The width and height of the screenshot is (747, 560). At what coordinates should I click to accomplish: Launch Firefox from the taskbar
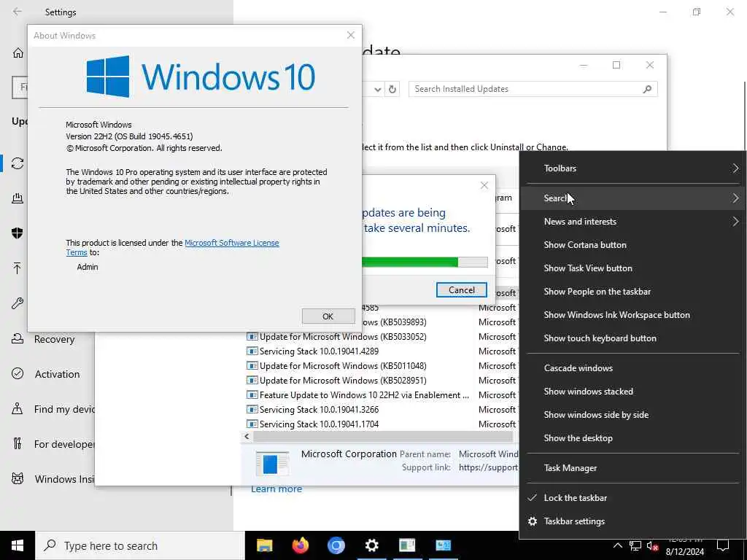300,545
